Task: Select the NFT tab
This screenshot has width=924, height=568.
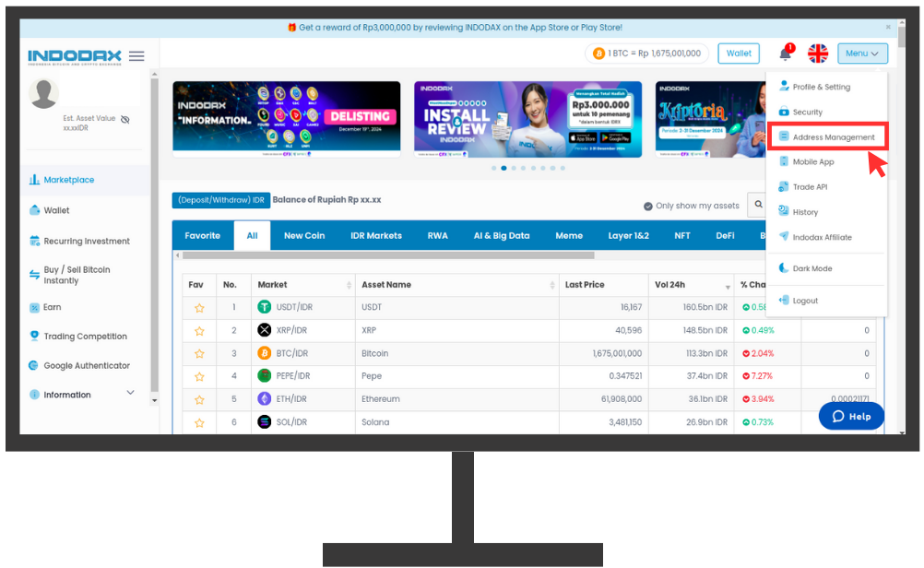Action: pyautogui.click(x=681, y=236)
